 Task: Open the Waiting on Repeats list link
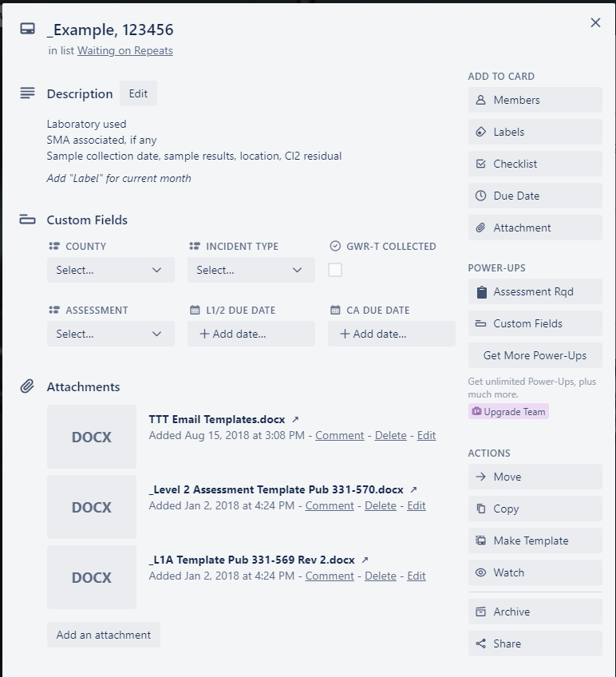tap(125, 50)
